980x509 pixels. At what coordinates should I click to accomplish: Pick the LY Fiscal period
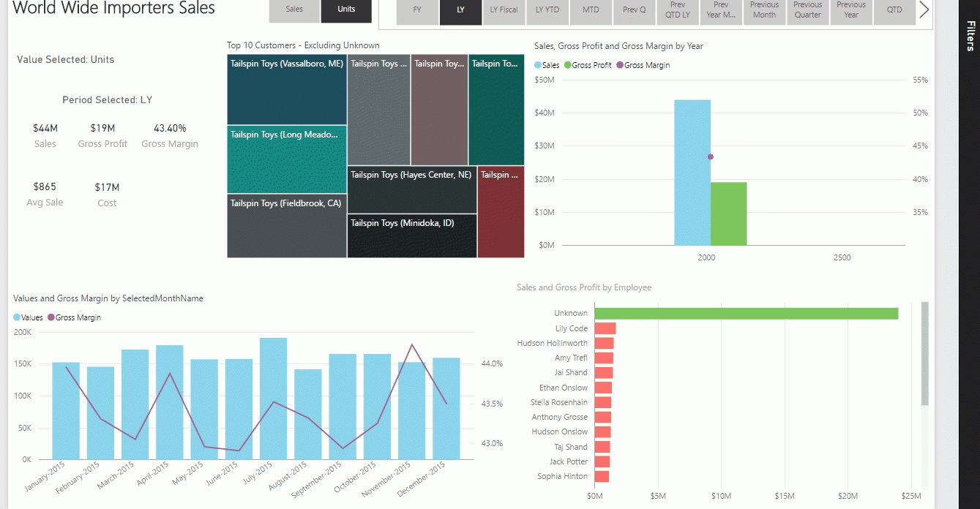click(504, 11)
